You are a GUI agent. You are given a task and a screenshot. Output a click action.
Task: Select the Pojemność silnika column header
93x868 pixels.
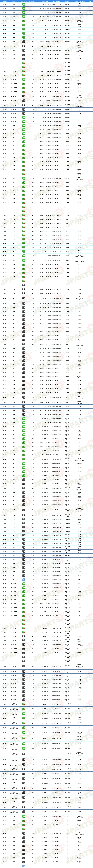(33, 1)
